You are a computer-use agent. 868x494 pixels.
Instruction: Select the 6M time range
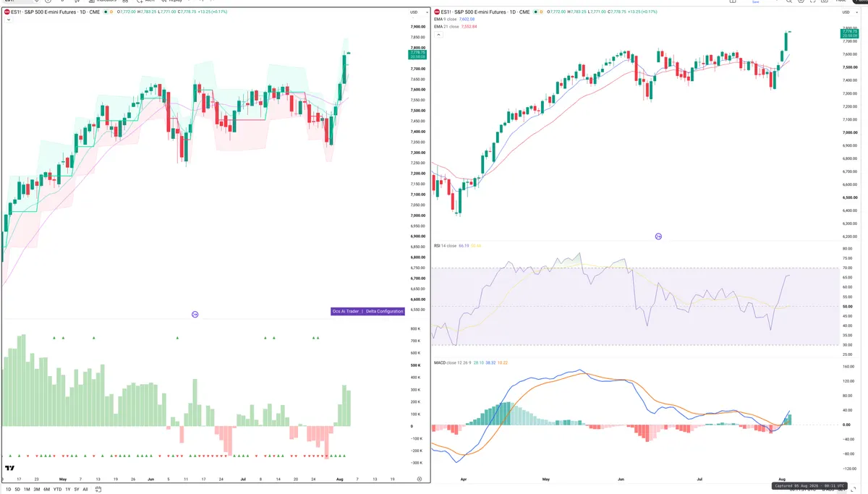click(x=46, y=490)
